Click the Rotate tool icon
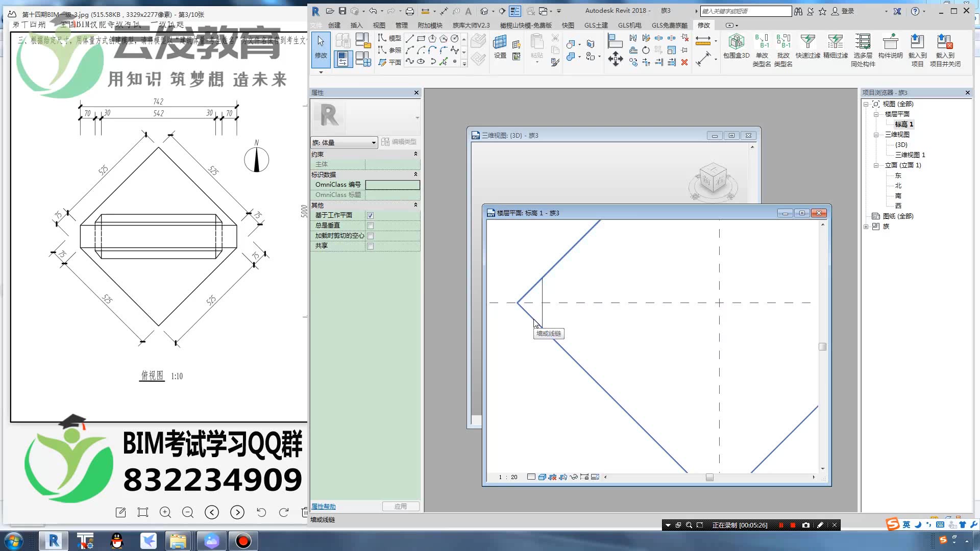This screenshot has height=551, width=980. (x=646, y=51)
